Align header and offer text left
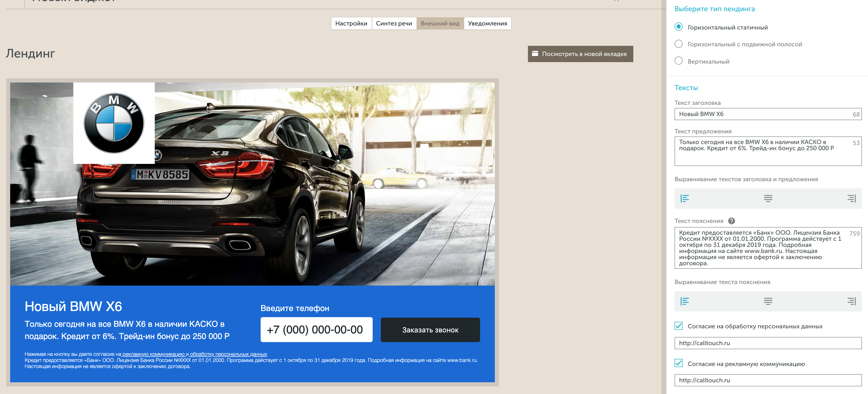The image size is (868, 394). [684, 199]
